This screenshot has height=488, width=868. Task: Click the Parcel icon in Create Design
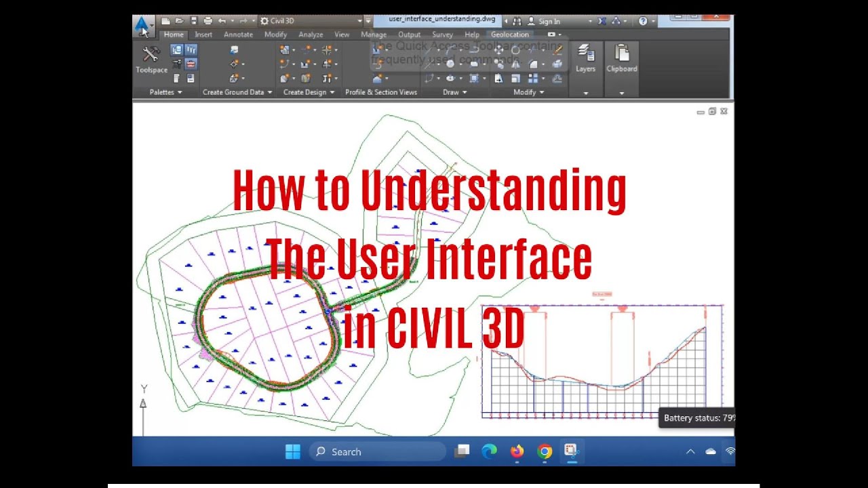[284, 49]
